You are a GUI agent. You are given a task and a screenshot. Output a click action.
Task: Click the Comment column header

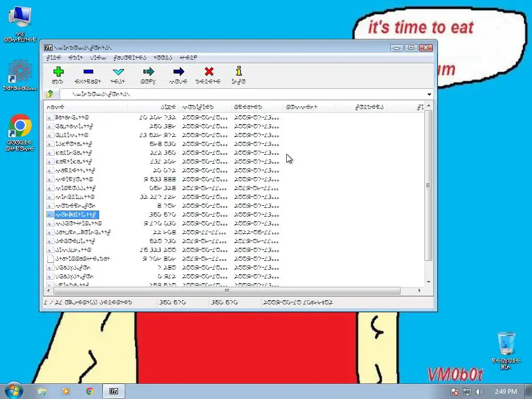click(x=309, y=107)
